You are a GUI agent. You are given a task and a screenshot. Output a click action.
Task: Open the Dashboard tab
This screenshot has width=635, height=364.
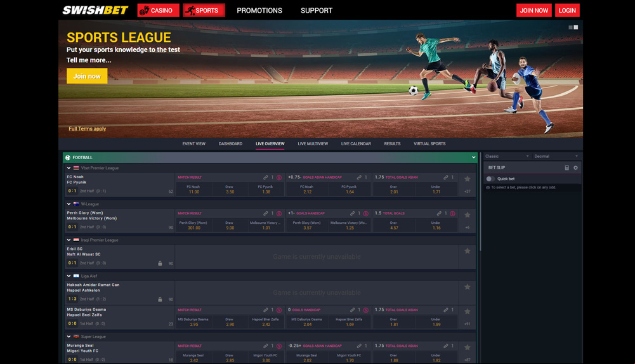pyautogui.click(x=230, y=144)
